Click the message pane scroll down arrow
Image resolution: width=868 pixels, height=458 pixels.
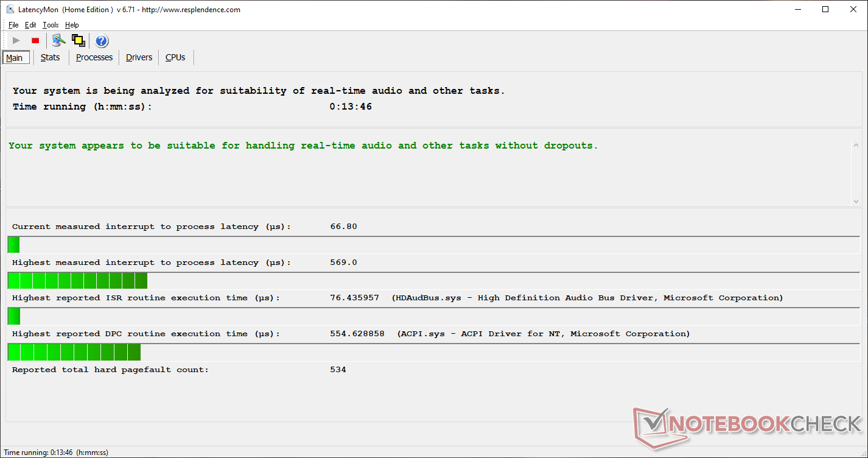[856, 201]
